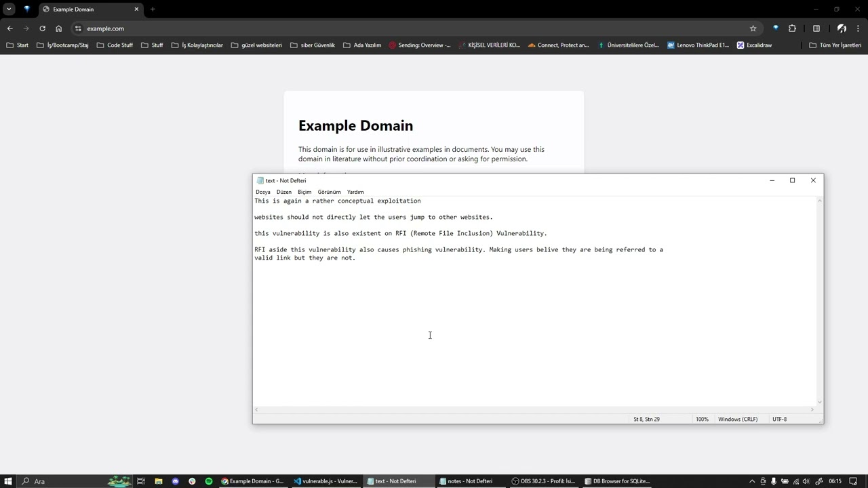The image size is (868, 488).
Task: Open the Chrome profile avatar
Action: (x=842, y=28)
